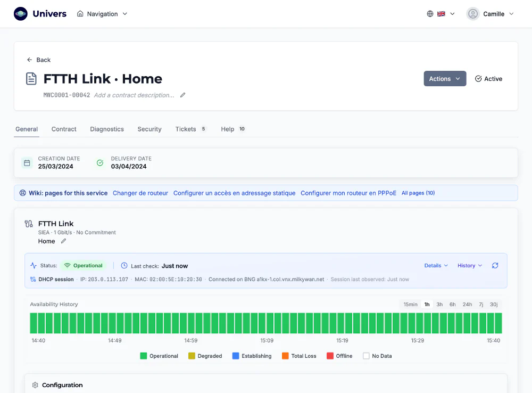The height and width of the screenshot is (393, 532).
Task: Expand the language selector chevron
Action: click(452, 14)
